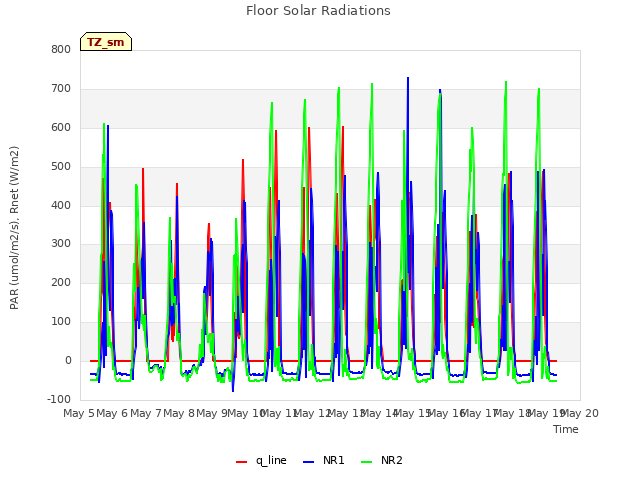Toggle the q_line legend entry
This screenshot has width=640, height=480.
point(261,460)
